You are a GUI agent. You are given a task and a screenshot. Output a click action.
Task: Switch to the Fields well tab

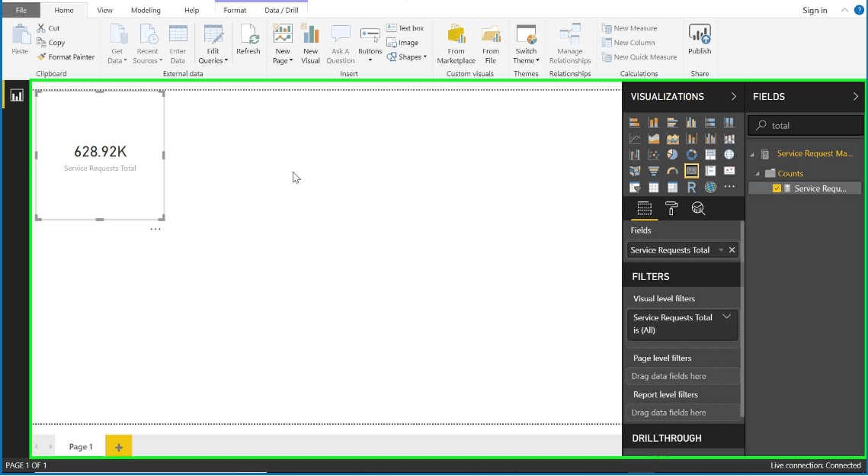click(645, 208)
